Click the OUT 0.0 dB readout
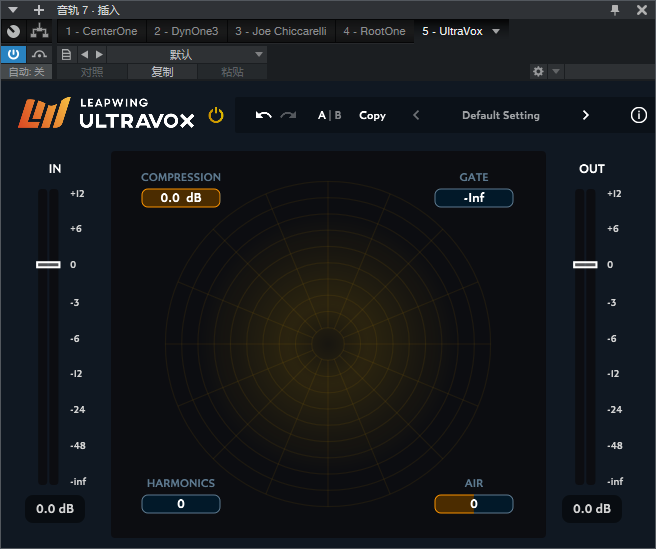The height and width of the screenshot is (549, 656). 592,509
